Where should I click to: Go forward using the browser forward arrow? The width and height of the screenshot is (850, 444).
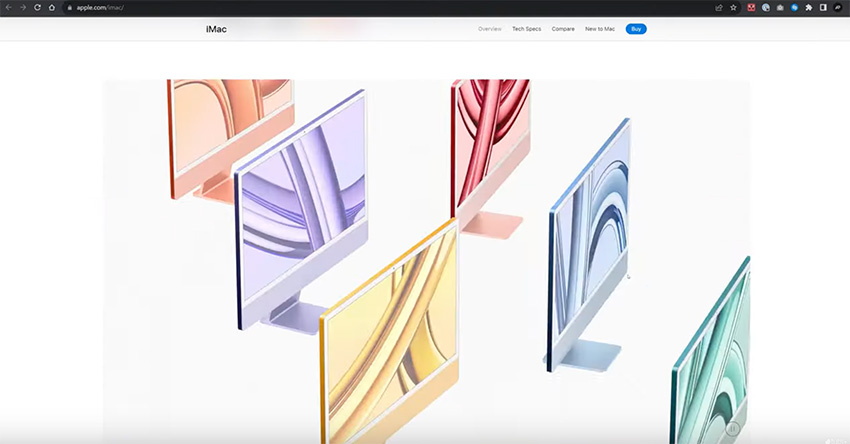(x=23, y=8)
